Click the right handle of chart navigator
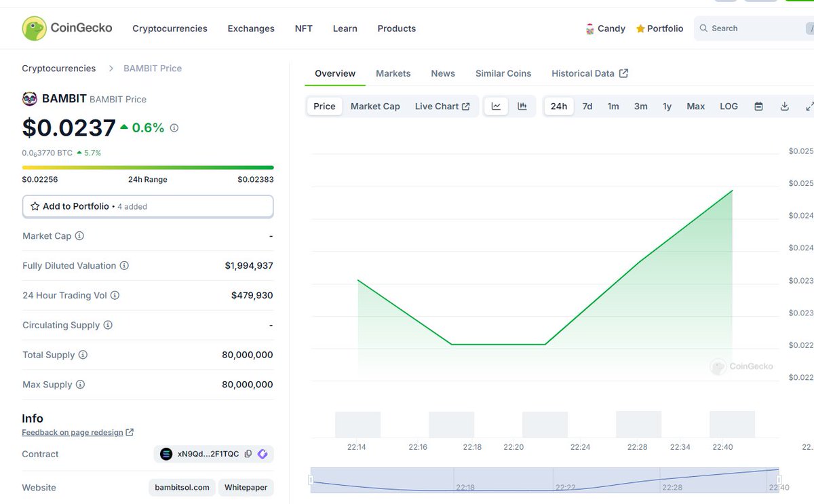The height and width of the screenshot is (504, 814). point(779,480)
